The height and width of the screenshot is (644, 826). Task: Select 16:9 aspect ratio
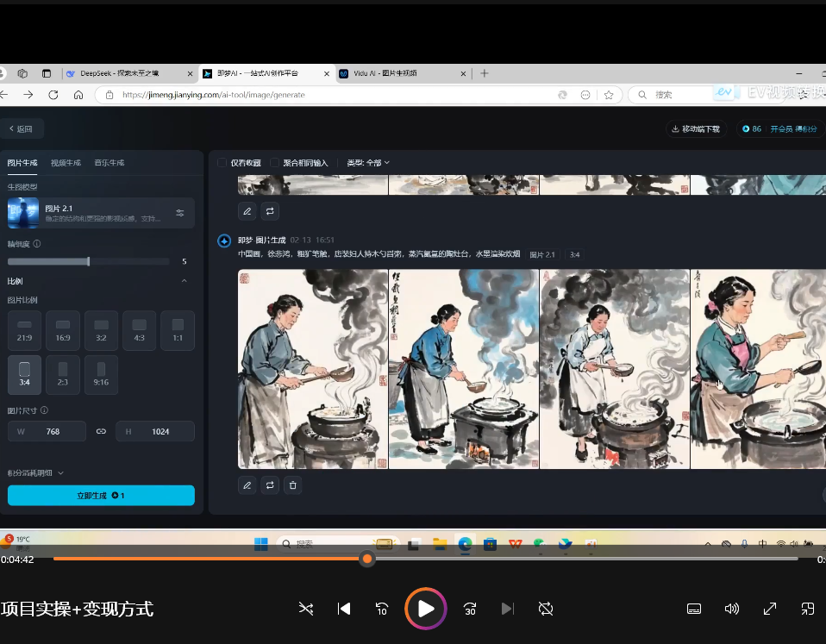[x=63, y=331]
